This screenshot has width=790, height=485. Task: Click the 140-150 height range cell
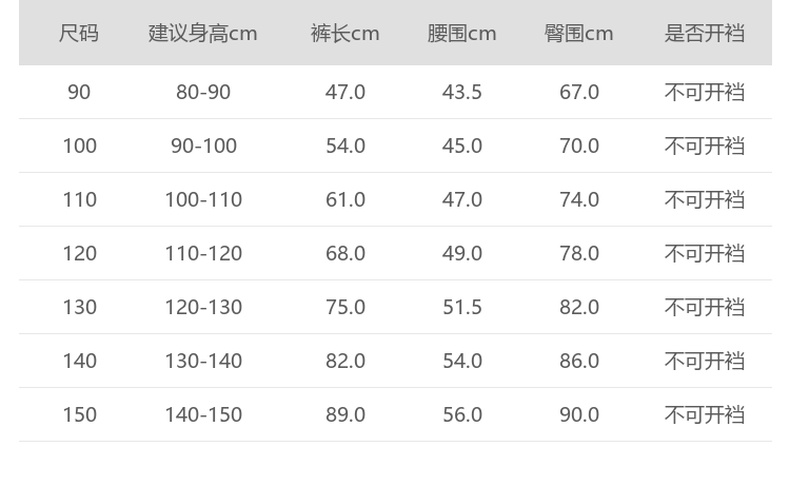pyautogui.click(x=203, y=414)
